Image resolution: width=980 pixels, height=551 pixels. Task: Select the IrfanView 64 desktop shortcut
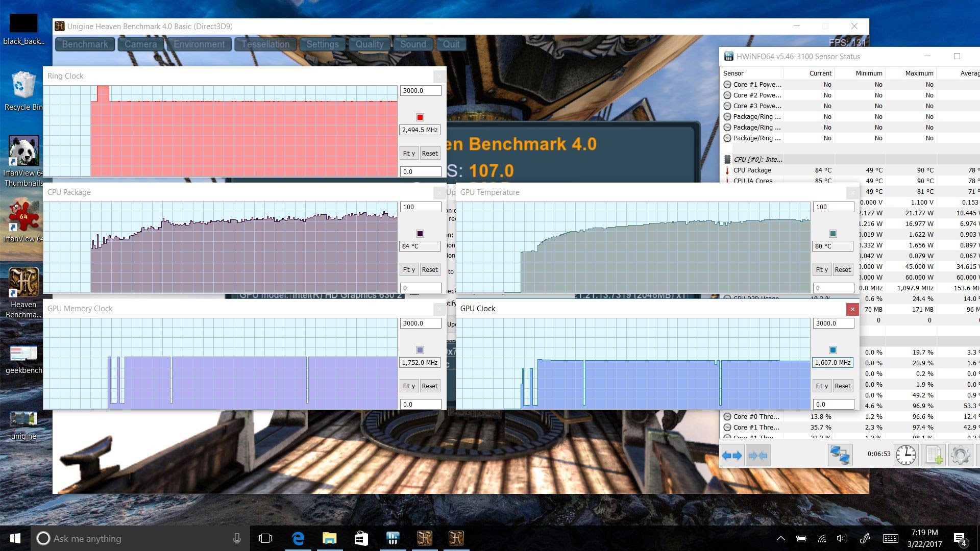pyautogui.click(x=23, y=221)
